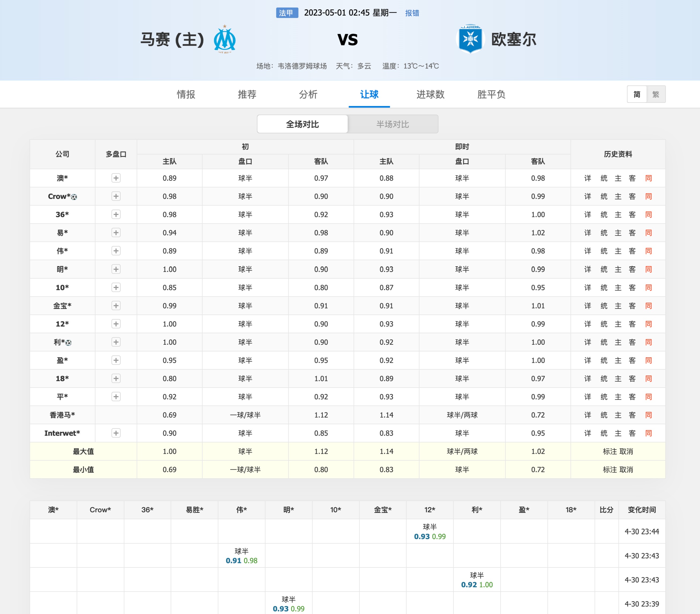Click 主 in the 平* row

[618, 397]
